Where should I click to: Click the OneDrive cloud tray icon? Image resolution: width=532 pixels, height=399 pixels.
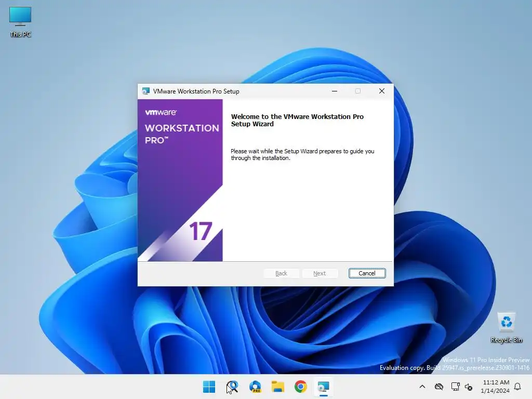[x=439, y=387]
